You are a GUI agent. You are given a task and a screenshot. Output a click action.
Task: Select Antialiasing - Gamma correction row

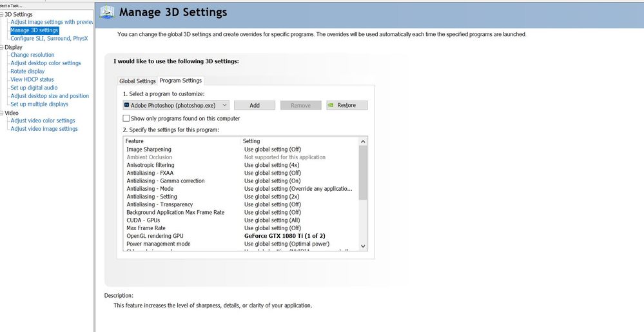pos(240,181)
